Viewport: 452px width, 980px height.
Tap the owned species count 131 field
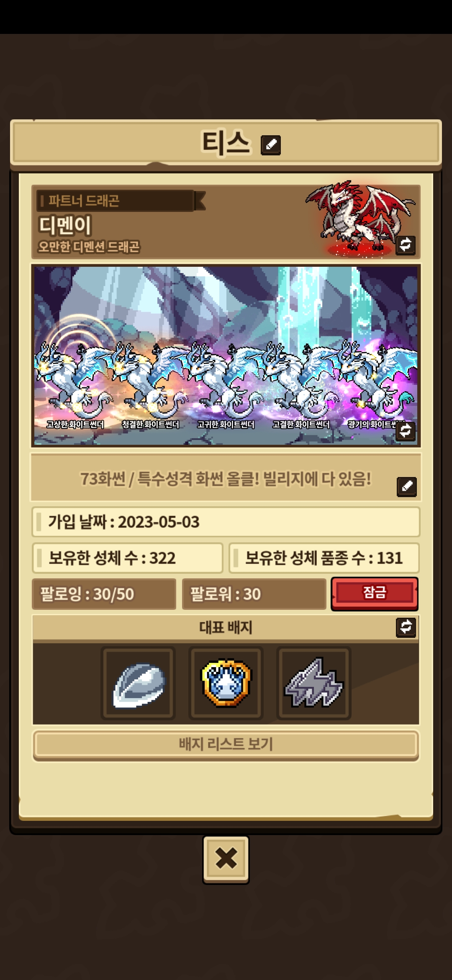point(324,558)
